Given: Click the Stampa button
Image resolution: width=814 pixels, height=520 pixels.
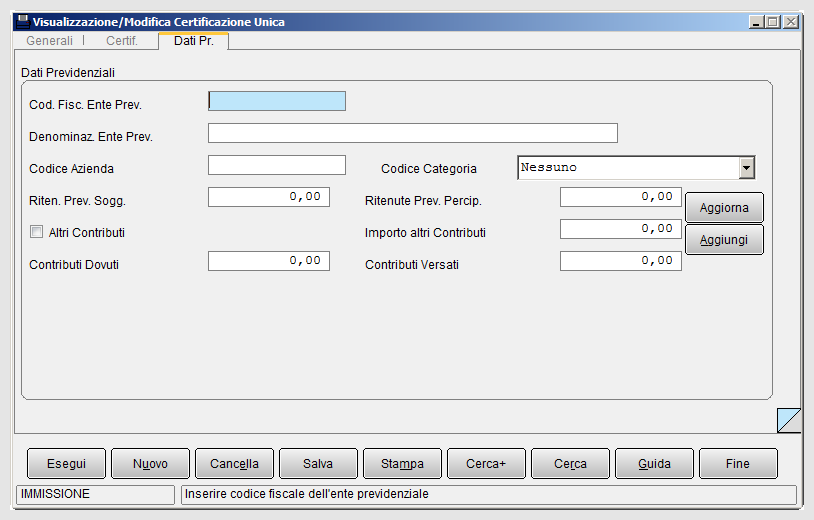Looking at the screenshot, I should click(402, 463).
